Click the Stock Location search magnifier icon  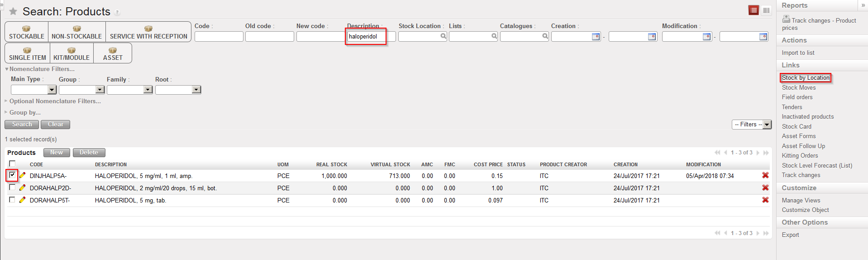444,36
